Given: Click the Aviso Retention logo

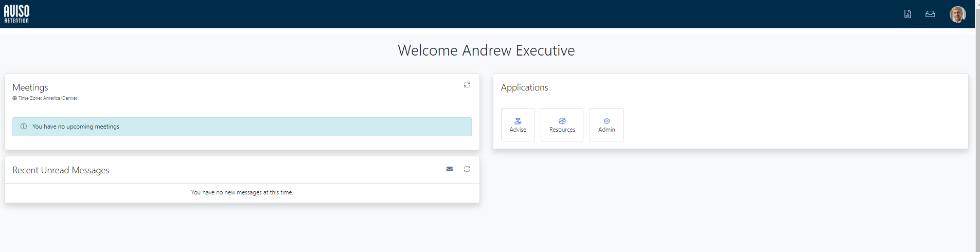Looking at the screenshot, I should click(16, 14).
